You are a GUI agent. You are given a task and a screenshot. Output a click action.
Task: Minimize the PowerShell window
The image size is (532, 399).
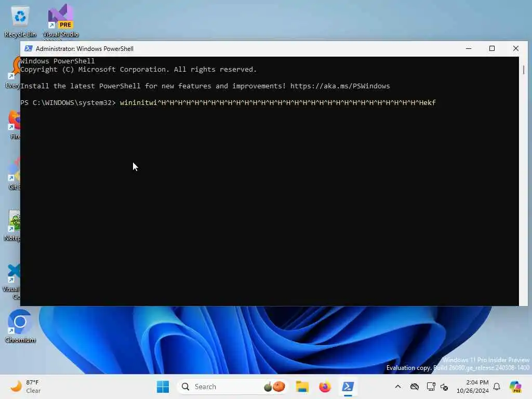tap(469, 48)
